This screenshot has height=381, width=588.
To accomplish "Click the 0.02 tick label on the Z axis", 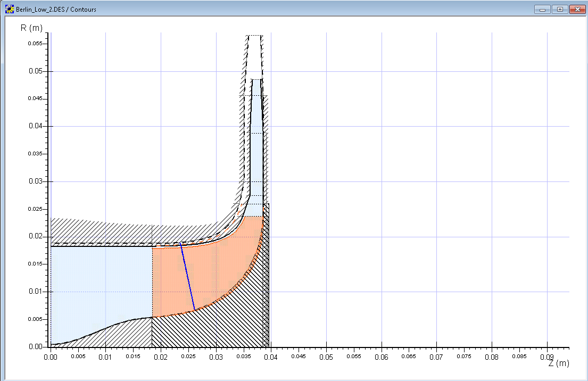I will 161,356.
